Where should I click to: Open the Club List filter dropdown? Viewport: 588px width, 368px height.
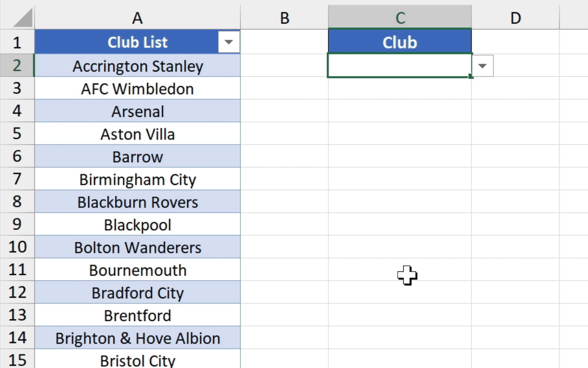(229, 42)
